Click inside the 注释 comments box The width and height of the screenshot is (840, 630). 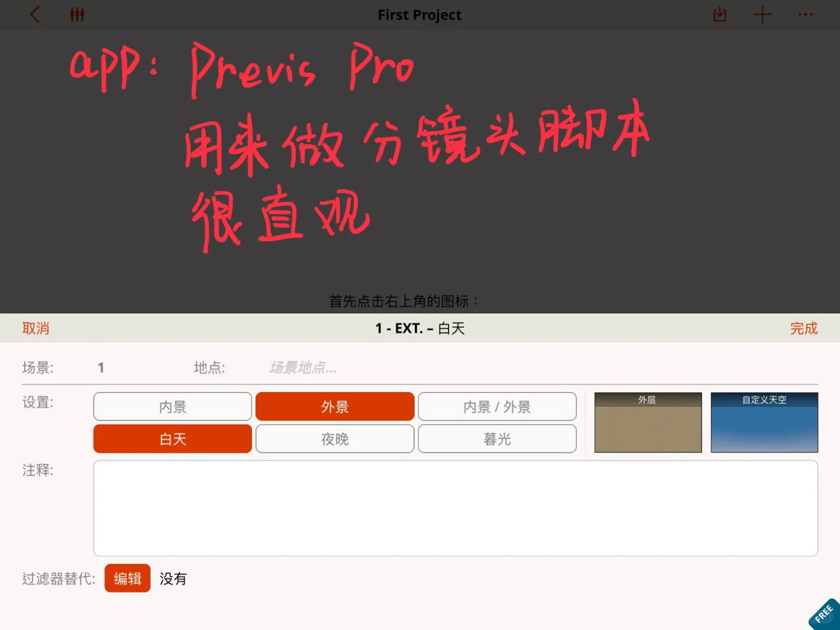pyautogui.click(x=456, y=508)
